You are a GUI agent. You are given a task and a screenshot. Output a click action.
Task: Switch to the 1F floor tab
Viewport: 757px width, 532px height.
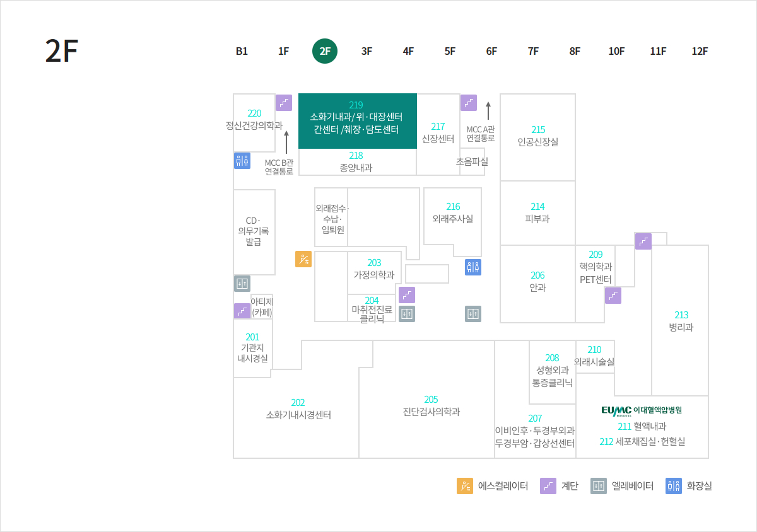coord(283,52)
